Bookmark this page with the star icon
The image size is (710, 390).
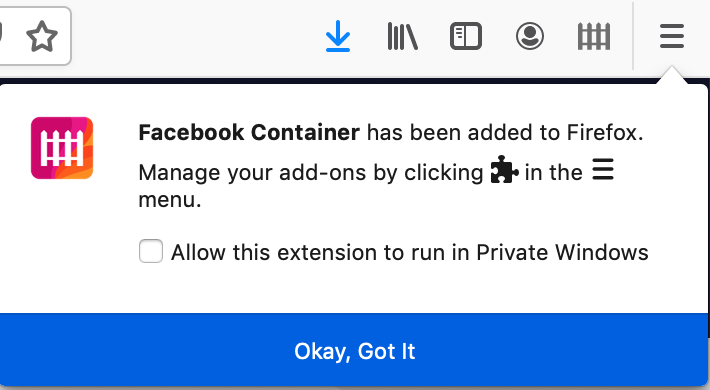[x=42, y=36]
